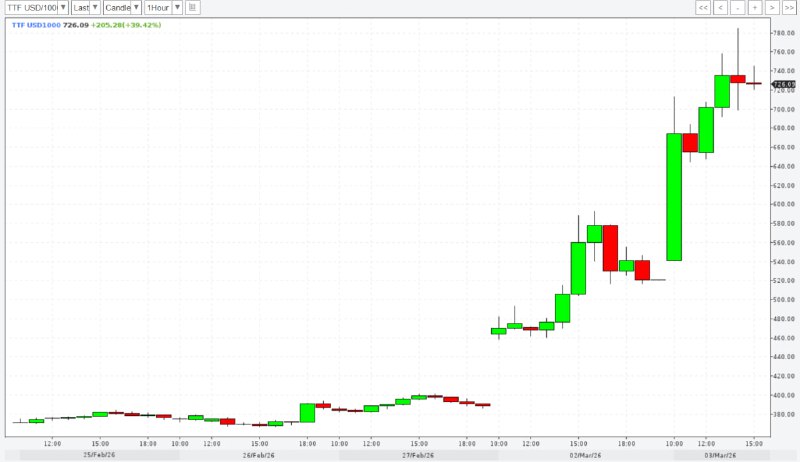The width and height of the screenshot is (800, 462).
Task: Click the 03/Mar/26 date segment
Action: point(718,455)
